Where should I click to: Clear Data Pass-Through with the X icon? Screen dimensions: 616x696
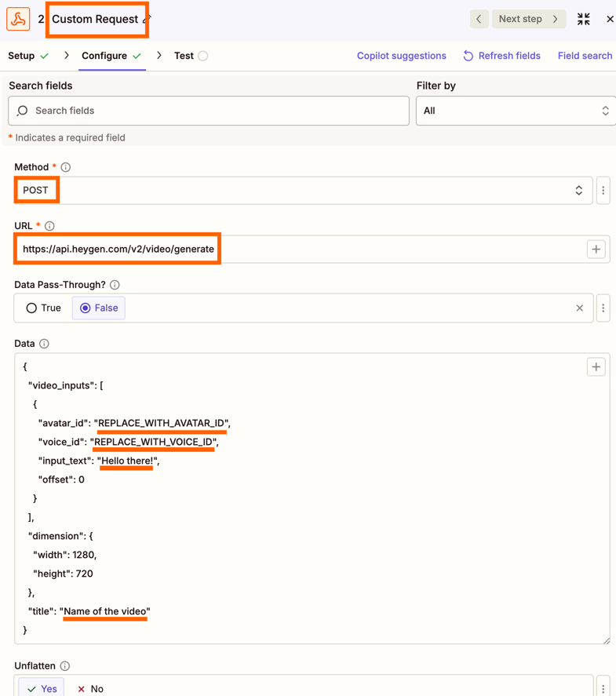579,308
